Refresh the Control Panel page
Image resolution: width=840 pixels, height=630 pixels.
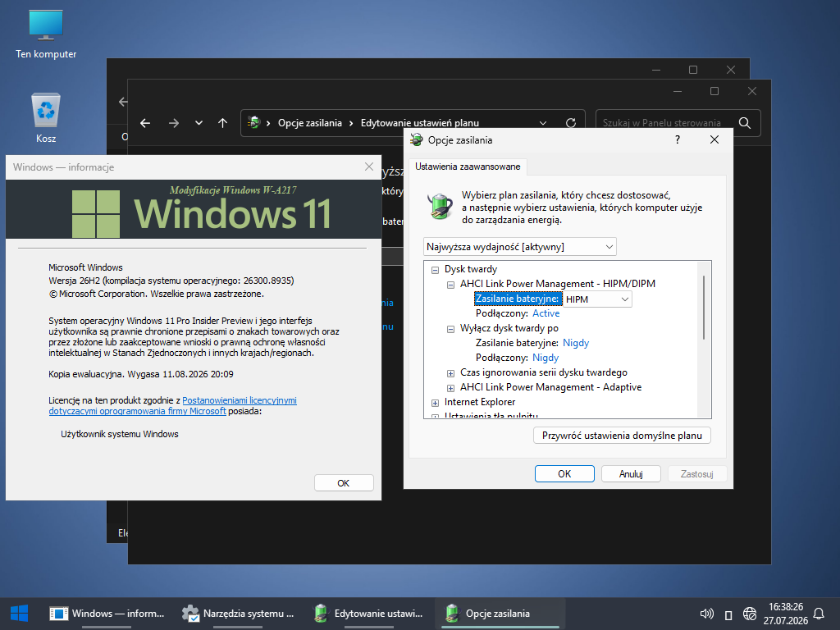(571, 123)
